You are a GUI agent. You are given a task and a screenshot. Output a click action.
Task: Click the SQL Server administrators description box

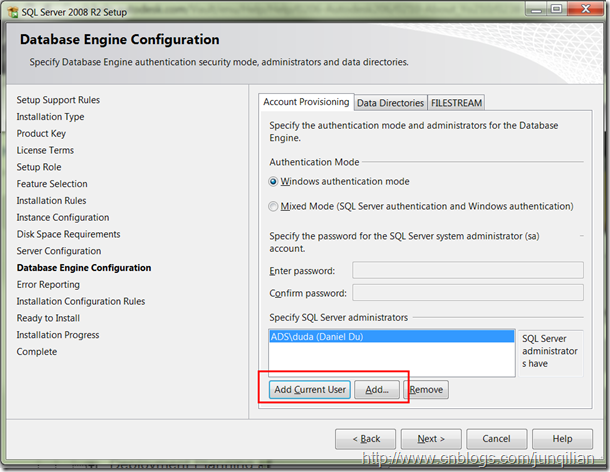click(550, 353)
